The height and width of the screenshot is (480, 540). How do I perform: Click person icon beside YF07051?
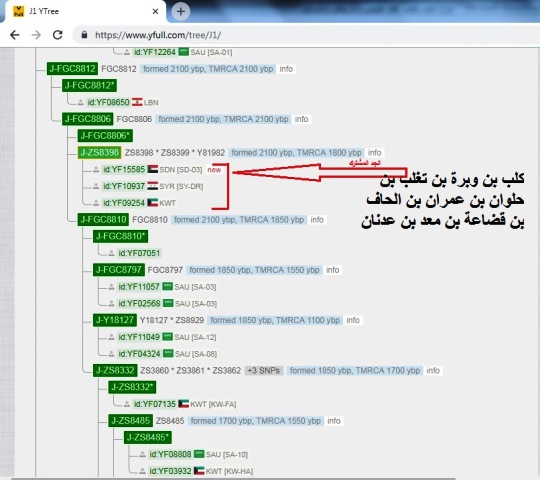[x=111, y=253]
